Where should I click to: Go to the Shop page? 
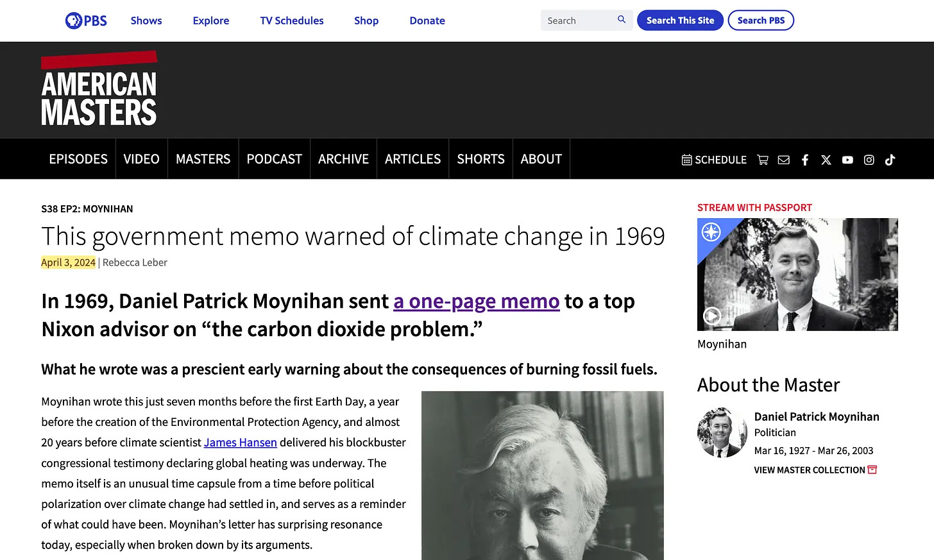(366, 21)
